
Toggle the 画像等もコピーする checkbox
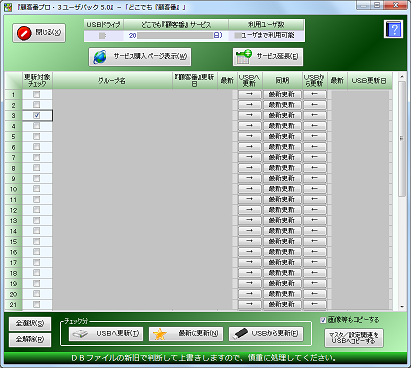pyautogui.click(x=323, y=320)
